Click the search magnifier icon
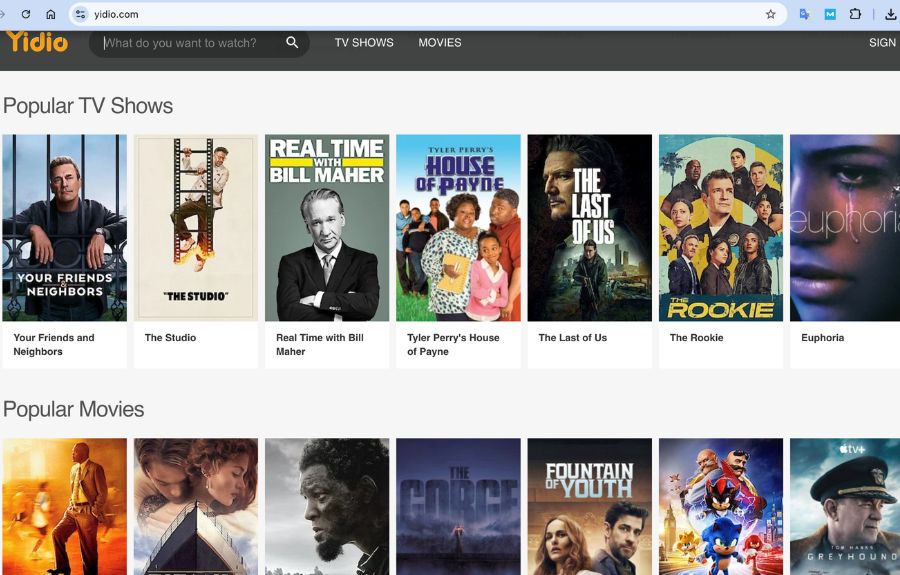 [292, 42]
